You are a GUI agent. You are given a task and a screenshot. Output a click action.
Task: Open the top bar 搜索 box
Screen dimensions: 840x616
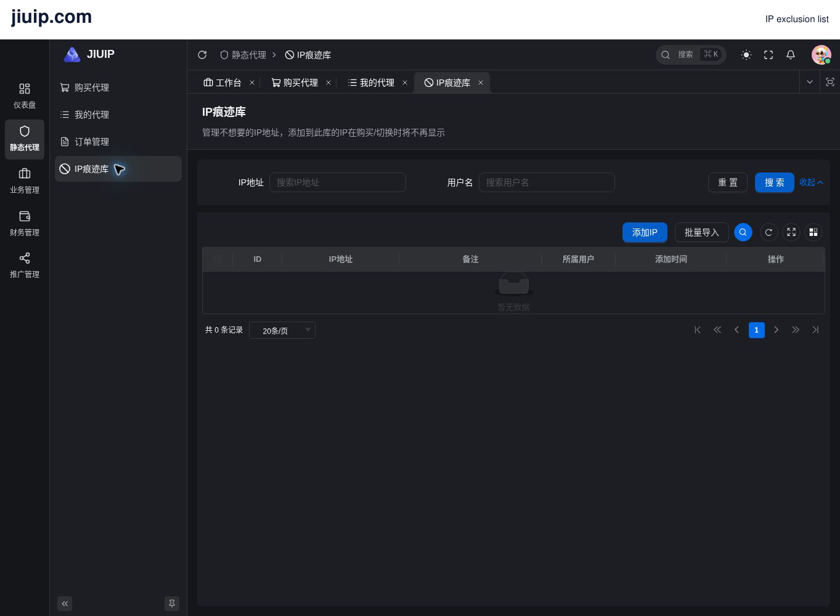click(x=691, y=55)
